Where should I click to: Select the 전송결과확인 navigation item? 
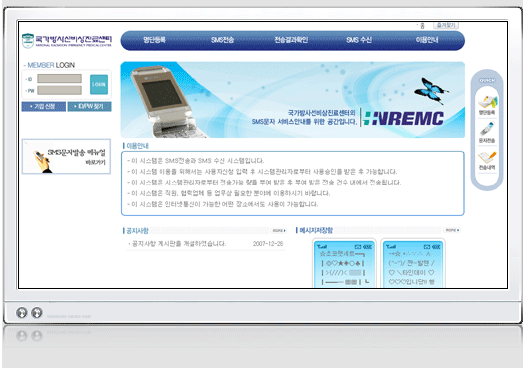click(x=291, y=40)
